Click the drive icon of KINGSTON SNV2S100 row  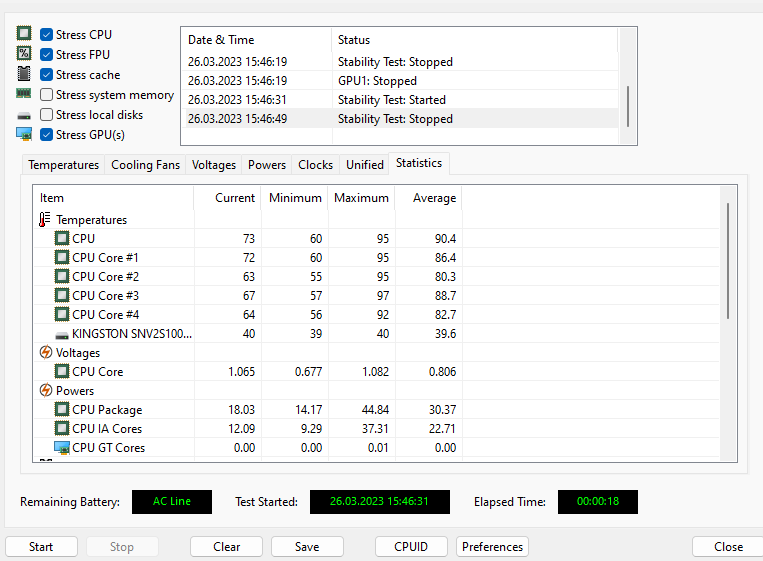pyautogui.click(x=62, y=335)
